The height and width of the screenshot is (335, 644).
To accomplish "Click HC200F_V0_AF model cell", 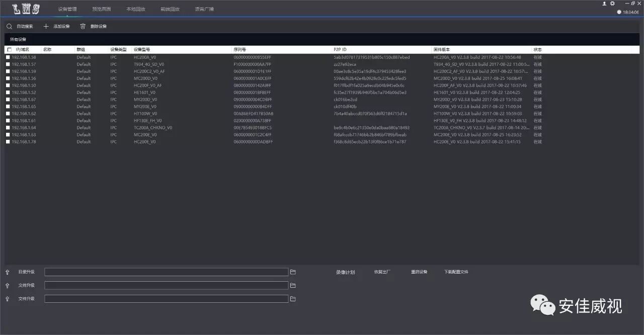I will click(x=147, y=86).
